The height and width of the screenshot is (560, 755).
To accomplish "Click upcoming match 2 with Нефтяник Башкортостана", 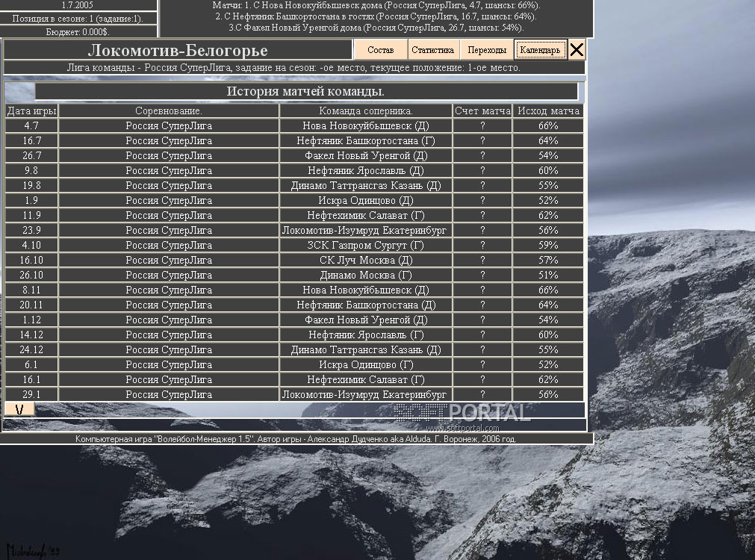I will tap(376, 16).
